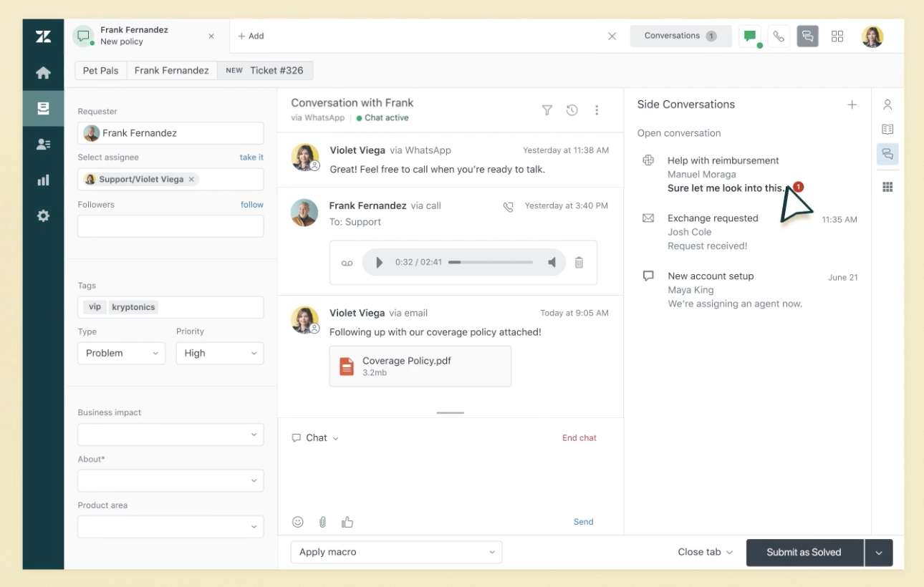
Task: Delete the voicemail with trash icon
Action: (x=579, y=263)
